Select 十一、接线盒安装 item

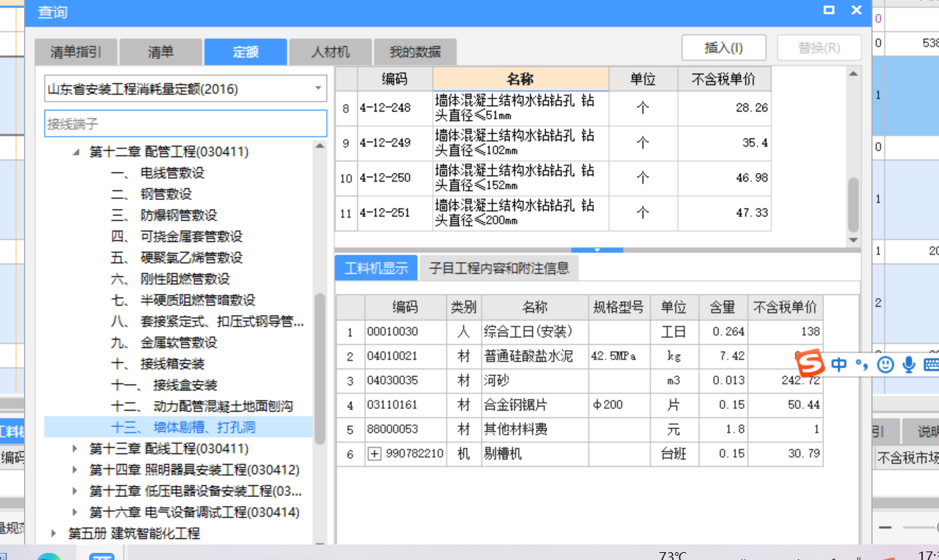coord(164,385)
